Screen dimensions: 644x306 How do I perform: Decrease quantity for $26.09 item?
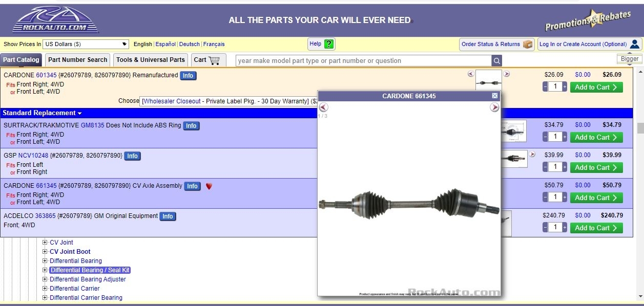[x=545, y=88]
